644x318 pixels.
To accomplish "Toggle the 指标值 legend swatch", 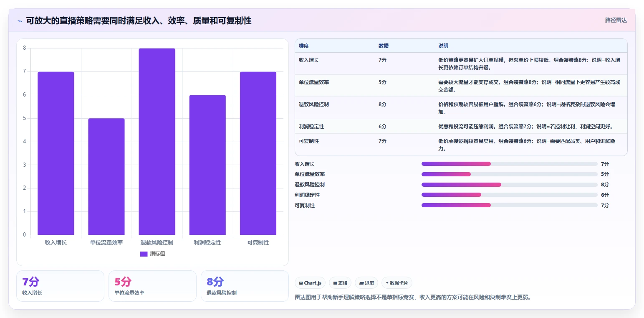I will (144, 254).
